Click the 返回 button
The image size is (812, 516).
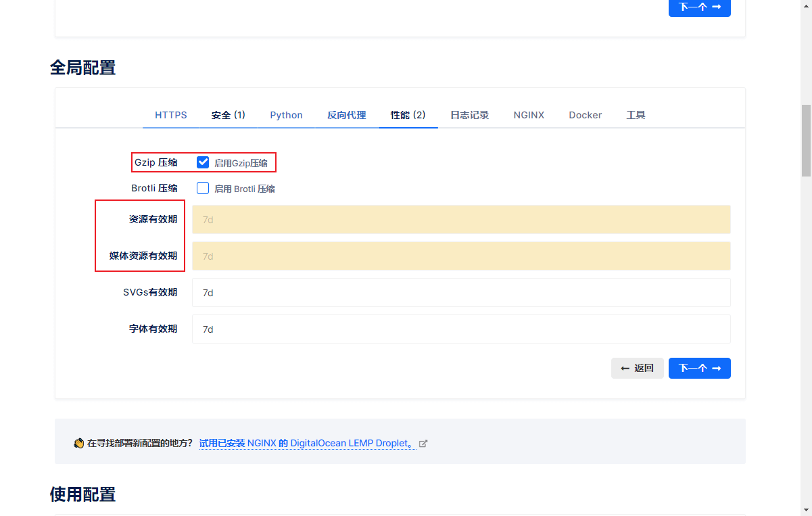pyautogui.click(x=637, y=368)
